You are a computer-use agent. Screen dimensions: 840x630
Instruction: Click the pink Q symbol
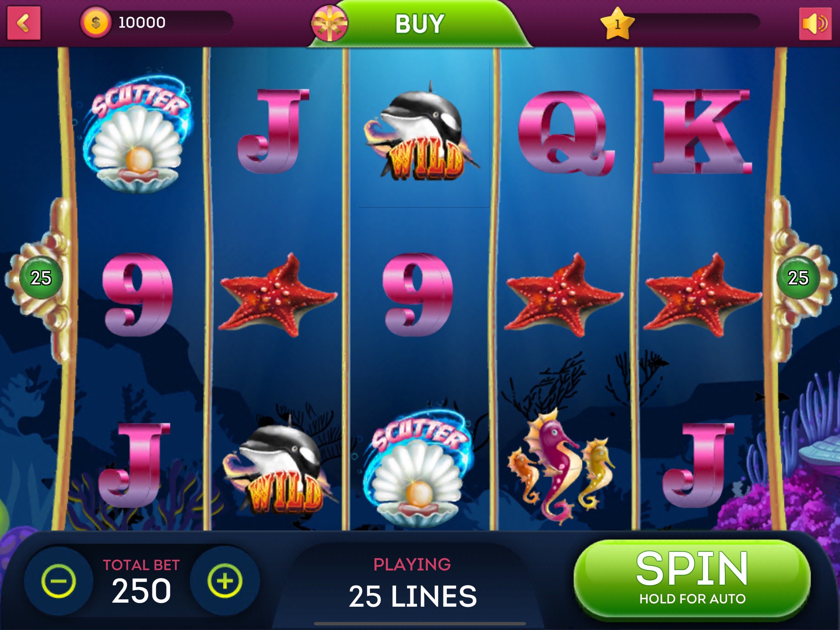(x=566, y=133)
